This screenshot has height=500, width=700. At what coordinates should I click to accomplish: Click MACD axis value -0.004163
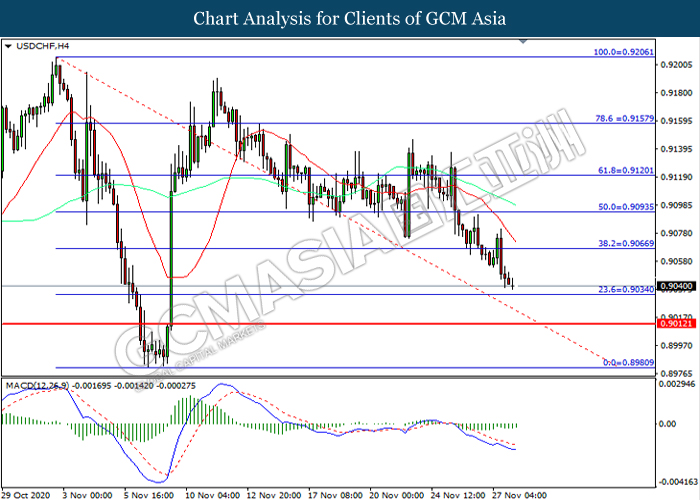(x=676, y=482)
